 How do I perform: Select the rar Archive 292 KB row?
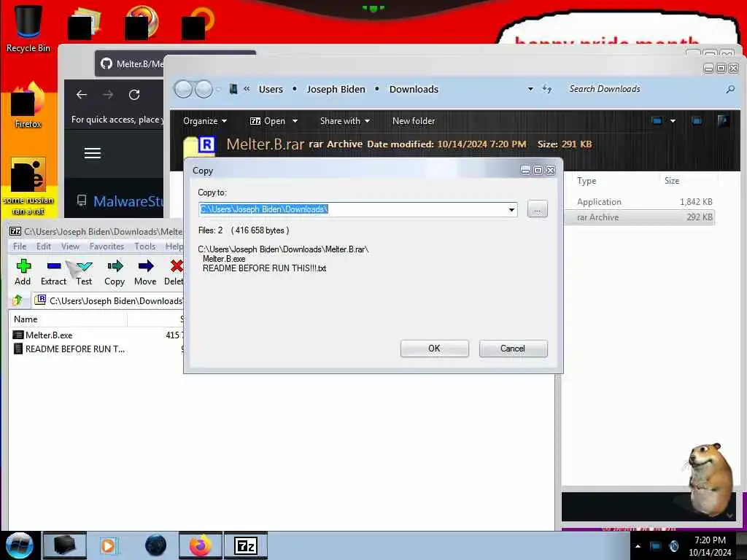(x=640, y=217)
